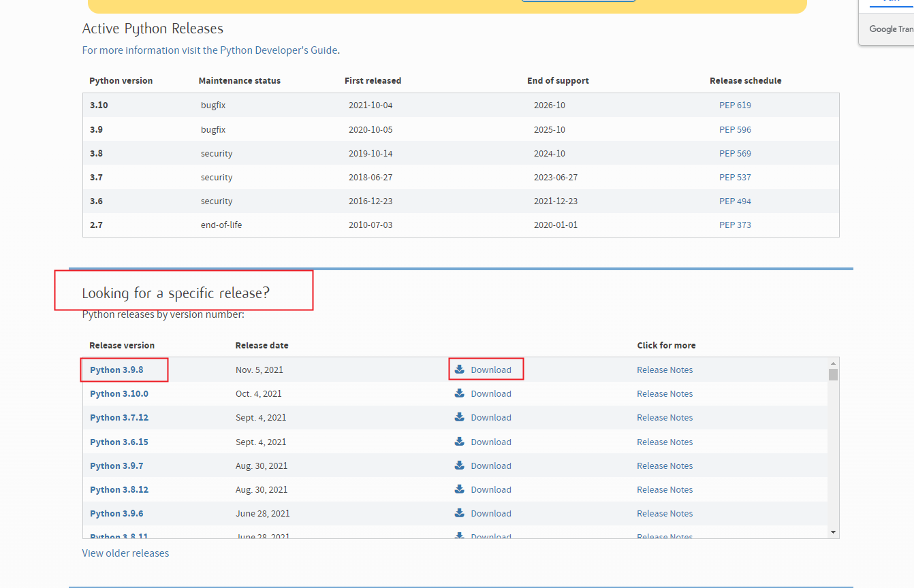The height and width of the screenshot is (588, 914).
Task: Open the Python 3.10.0 release page
Action: [119, 394]
